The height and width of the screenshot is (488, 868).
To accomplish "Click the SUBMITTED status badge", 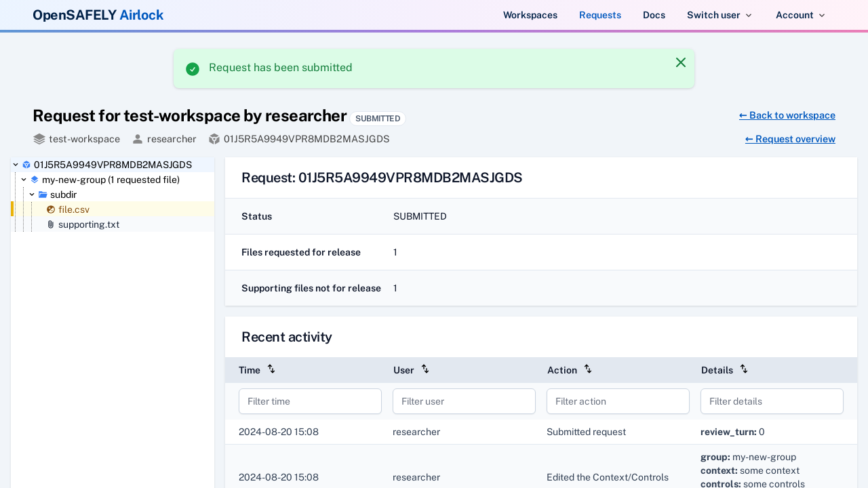I will [378, 119].
